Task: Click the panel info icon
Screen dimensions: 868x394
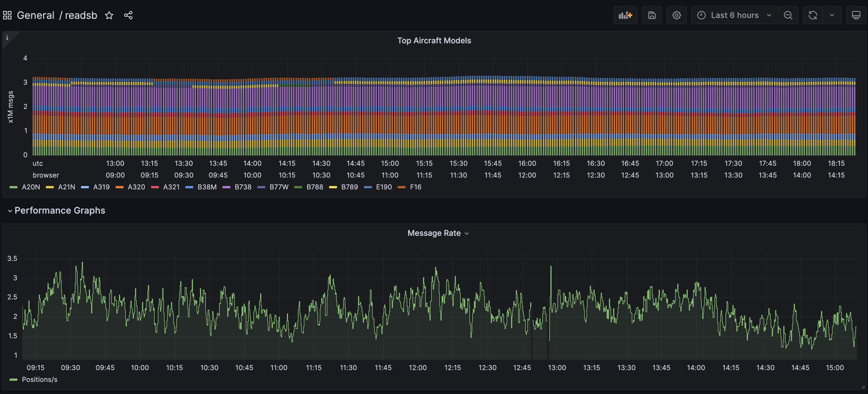Action: (x=7, y=38)
